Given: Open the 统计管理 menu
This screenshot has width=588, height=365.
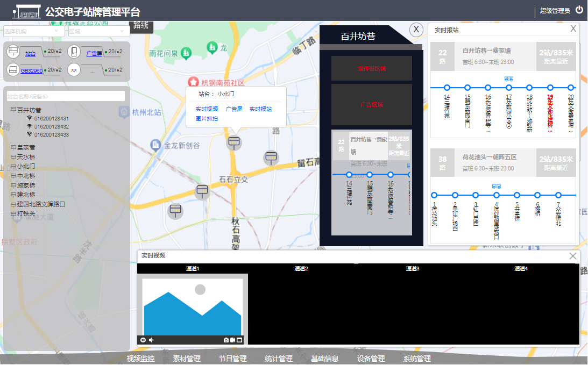Looking at the screenshot, I should pyautogui.click(x=279, y=359).
